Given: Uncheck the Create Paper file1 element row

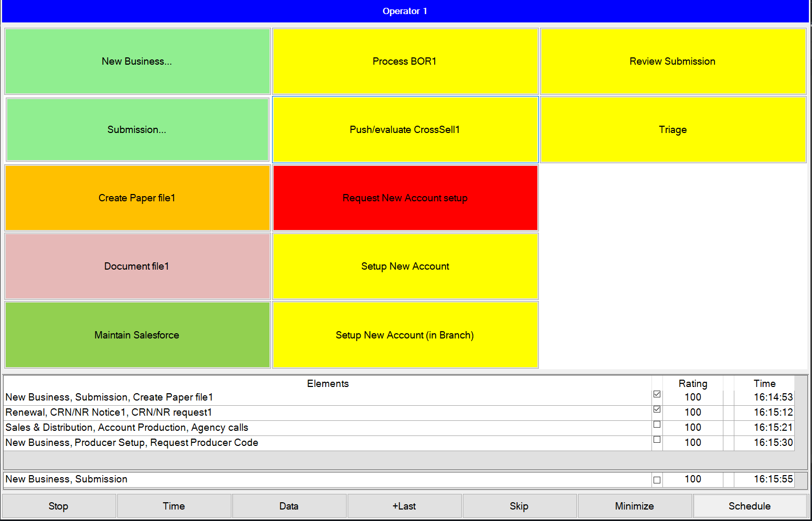Looking at the screenshot, I should click(657, 394).
